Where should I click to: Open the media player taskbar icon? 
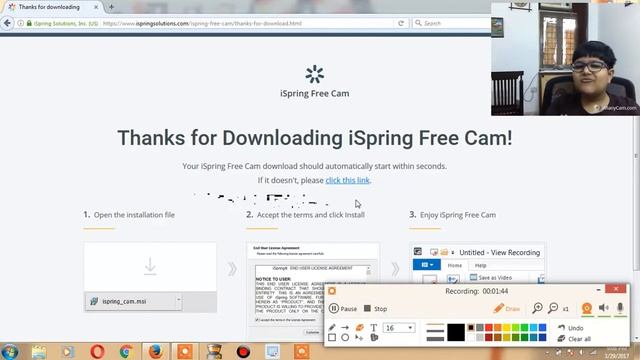pos(68,352)
